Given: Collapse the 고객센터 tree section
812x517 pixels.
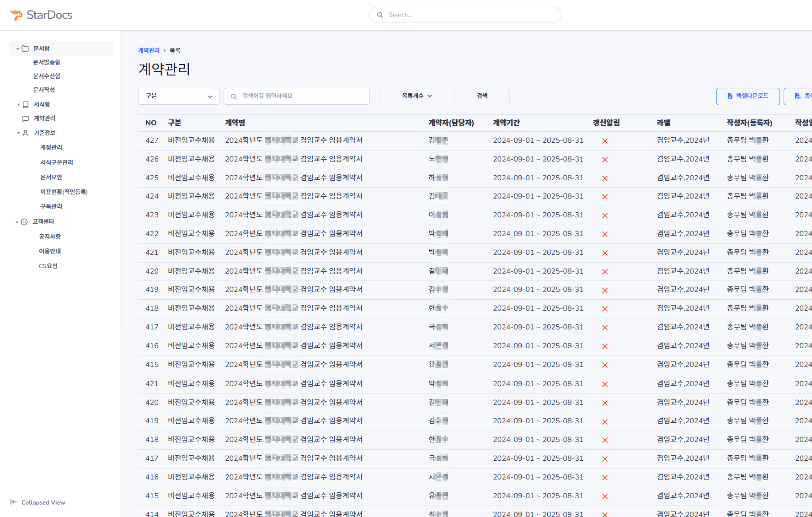Looking at the screenshot, I should [x=17, y=222].
